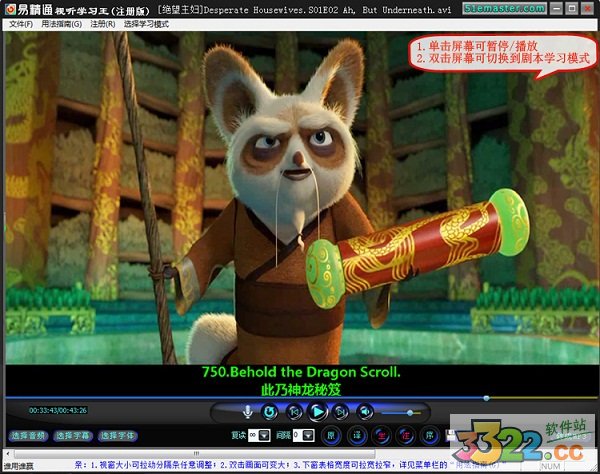600x474 pixels.
Task: Click the floppy disk save icon
Action: point(451,435)
